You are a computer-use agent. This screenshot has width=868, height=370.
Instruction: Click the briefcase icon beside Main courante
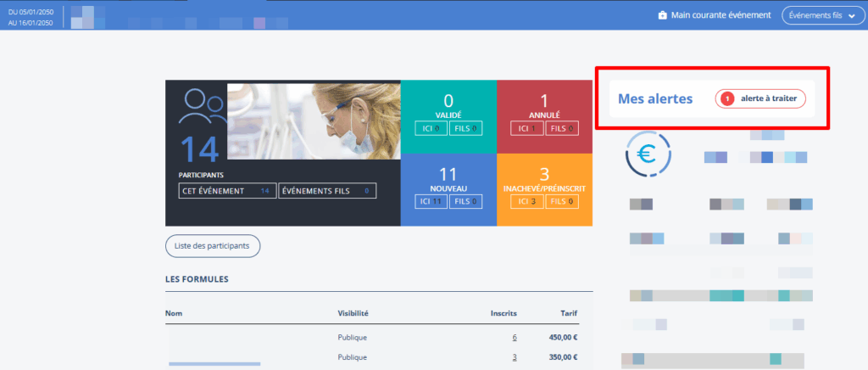tap(663, 15)
